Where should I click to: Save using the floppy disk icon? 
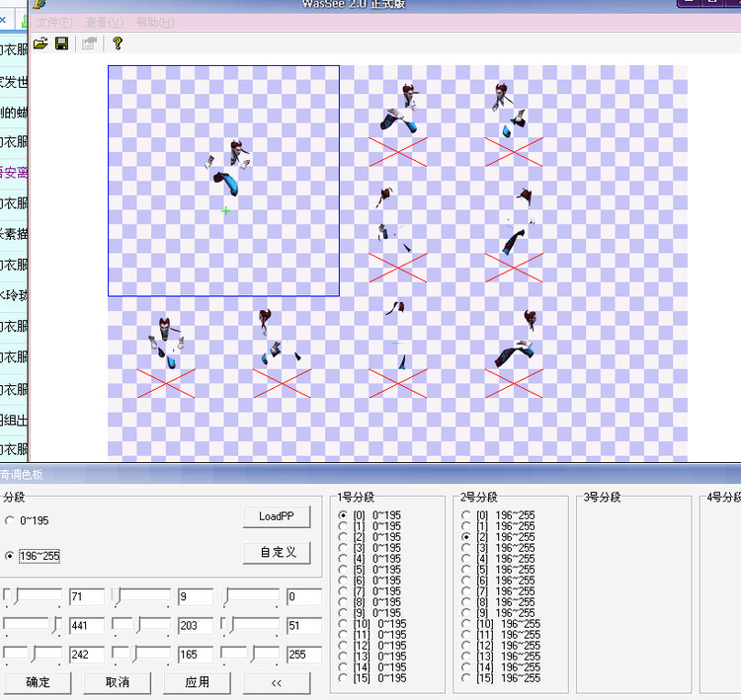[62, 43]
